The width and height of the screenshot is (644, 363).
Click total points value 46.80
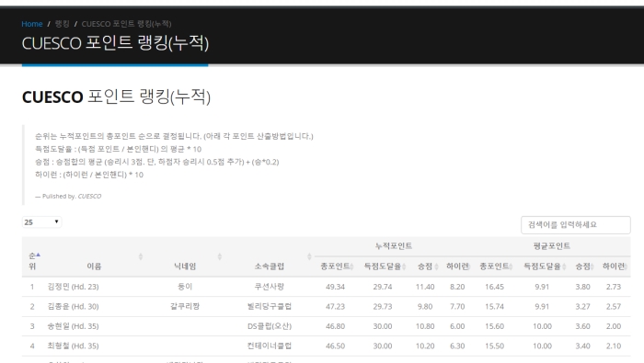click(335, 326)
